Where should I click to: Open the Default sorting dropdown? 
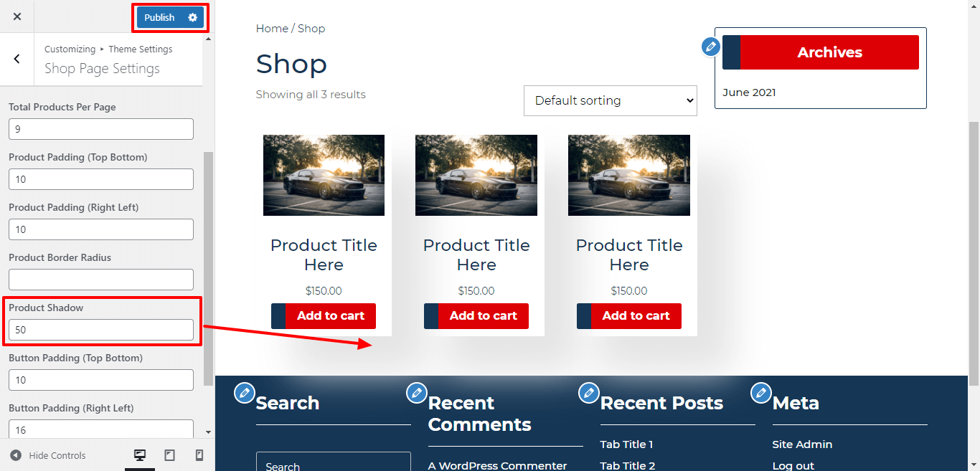[610, 100]
